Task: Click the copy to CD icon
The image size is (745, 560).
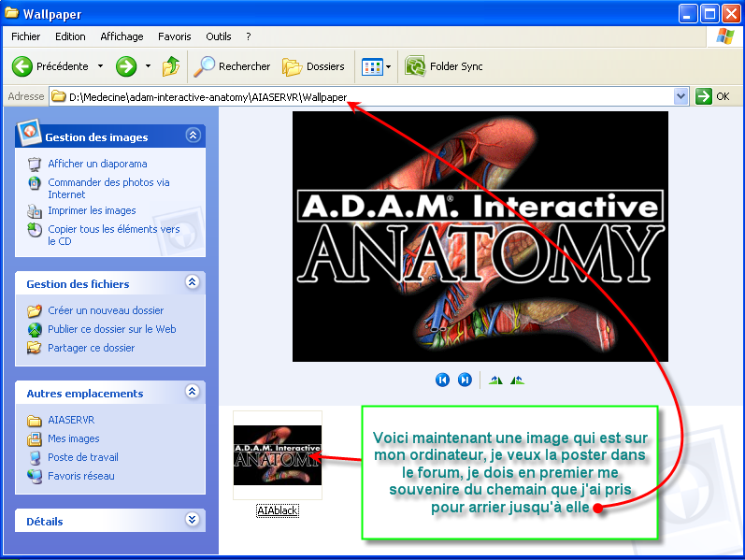Action: coord(35,230)
